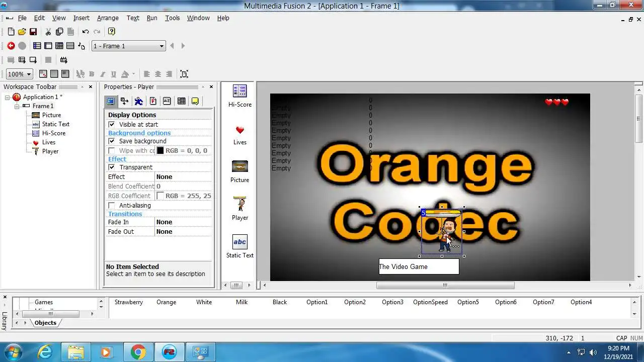
Task: Open the 1 - Frame 1 dropdown
Action: pos(128,46)
